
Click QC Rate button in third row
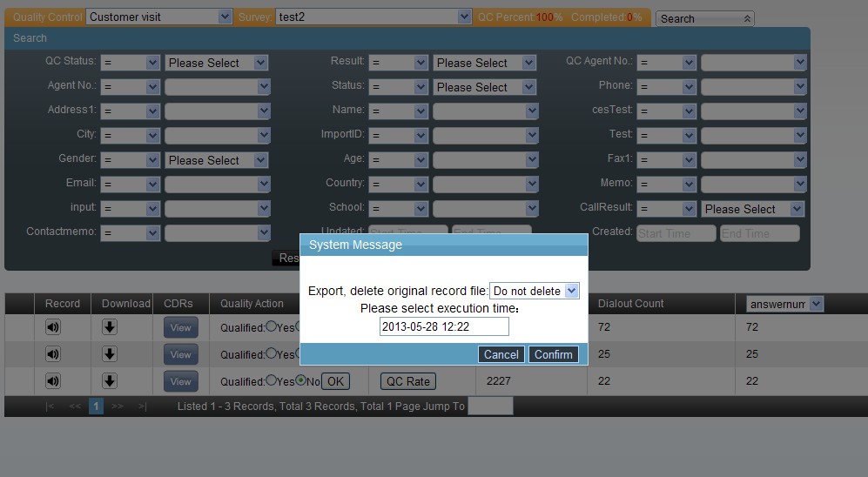pyautogui.click(x=408, y=381)
